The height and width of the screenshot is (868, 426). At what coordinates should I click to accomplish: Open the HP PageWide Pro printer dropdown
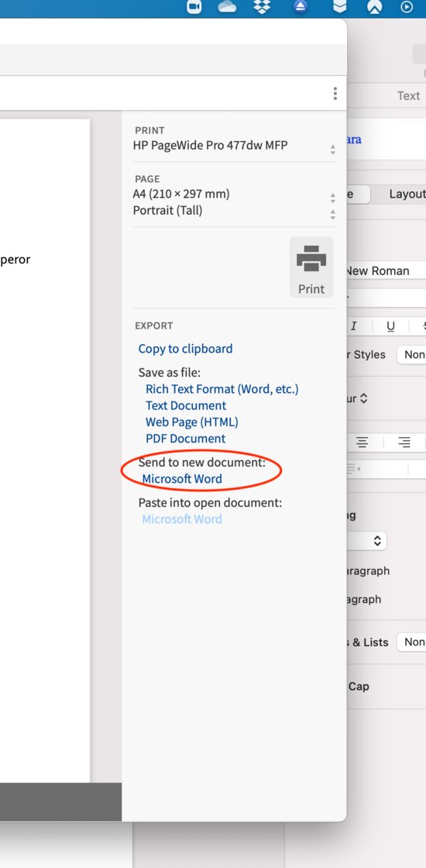tap(233, 146)
